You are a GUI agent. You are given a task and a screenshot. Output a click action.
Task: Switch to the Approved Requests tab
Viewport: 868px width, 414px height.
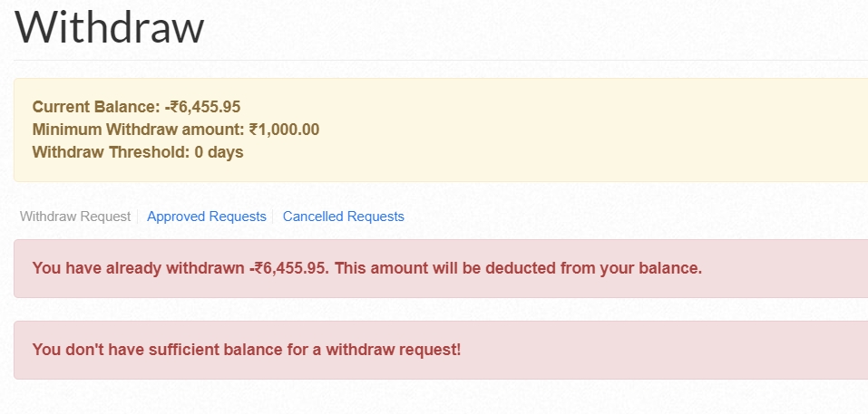coord(207,217)
